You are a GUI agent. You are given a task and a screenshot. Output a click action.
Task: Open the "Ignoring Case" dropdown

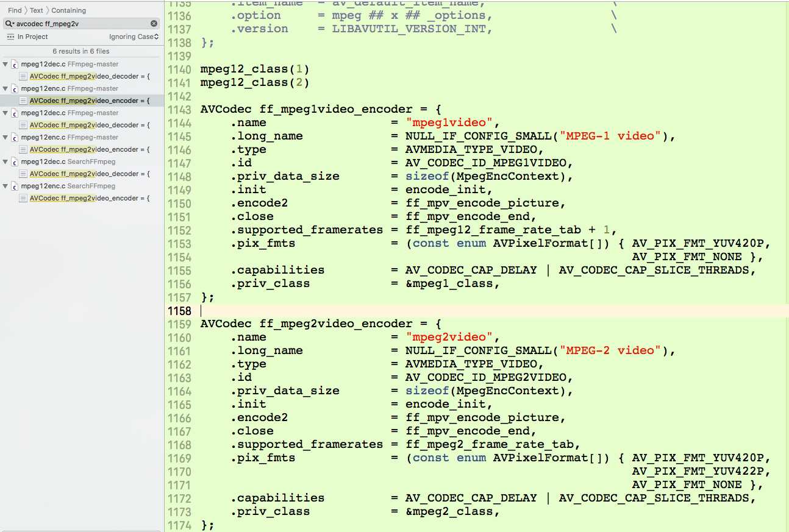(134, 37)
